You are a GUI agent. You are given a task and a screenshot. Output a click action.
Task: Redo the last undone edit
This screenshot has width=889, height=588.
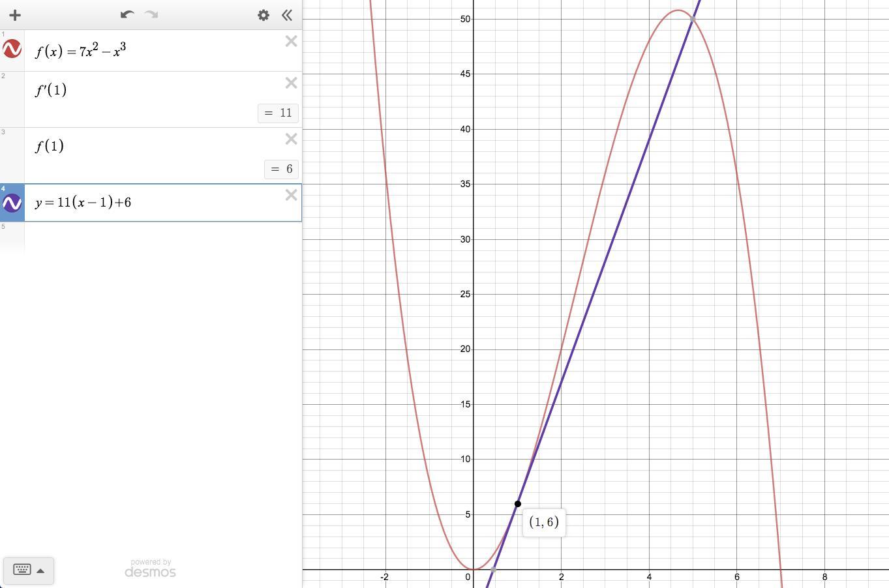pyautogui.click(x=151, y=14)
